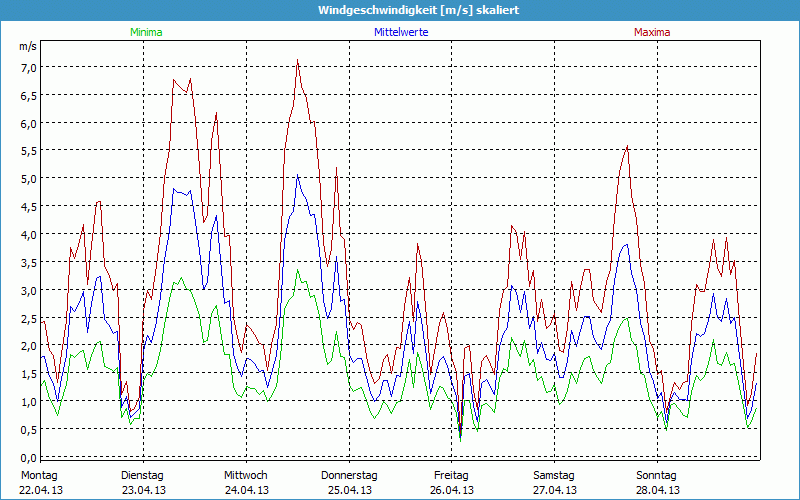Click the green Minima peak on Wednesday
800x500 pixels.
tap(297, 270)
